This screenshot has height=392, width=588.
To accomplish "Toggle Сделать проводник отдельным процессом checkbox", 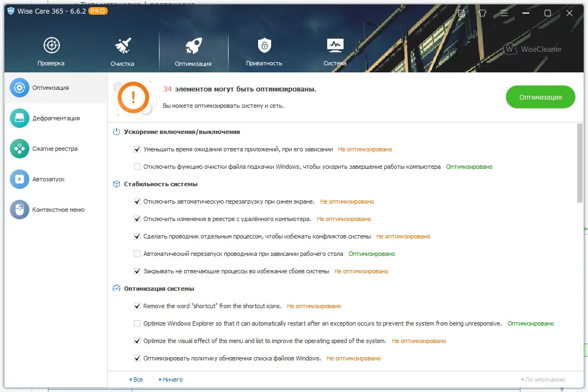I will click(137, 236).
